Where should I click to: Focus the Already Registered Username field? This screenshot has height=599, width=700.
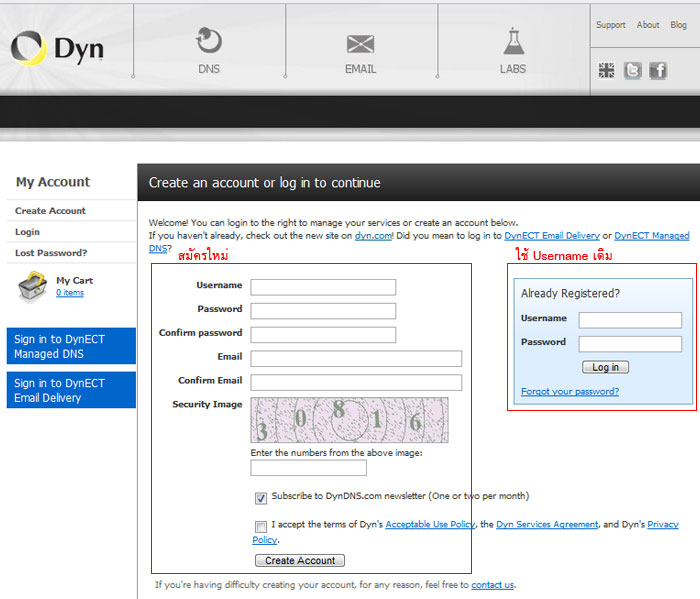tap(630, 320)
